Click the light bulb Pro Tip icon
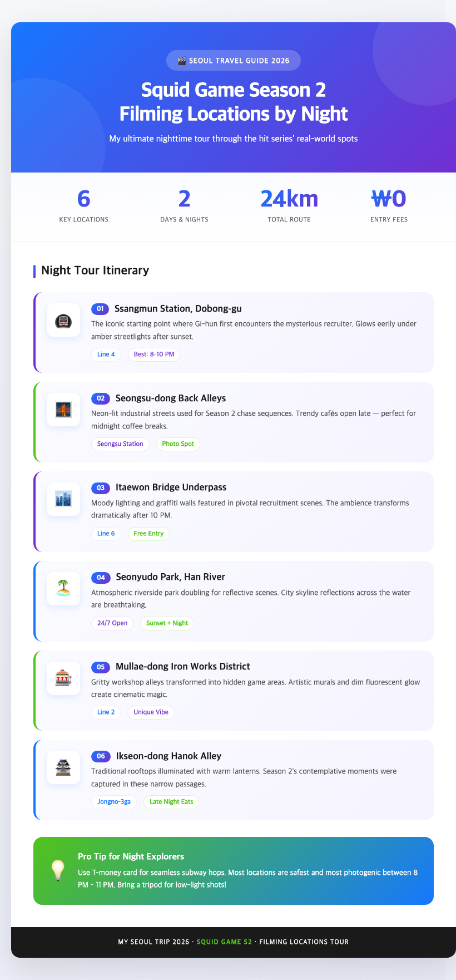The height and width of the screenshot is (980, 456). [x=58, y=870]
